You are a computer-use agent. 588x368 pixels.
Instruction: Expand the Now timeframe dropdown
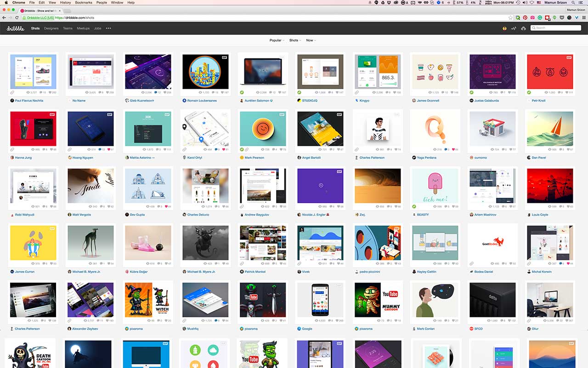[311, 40]
